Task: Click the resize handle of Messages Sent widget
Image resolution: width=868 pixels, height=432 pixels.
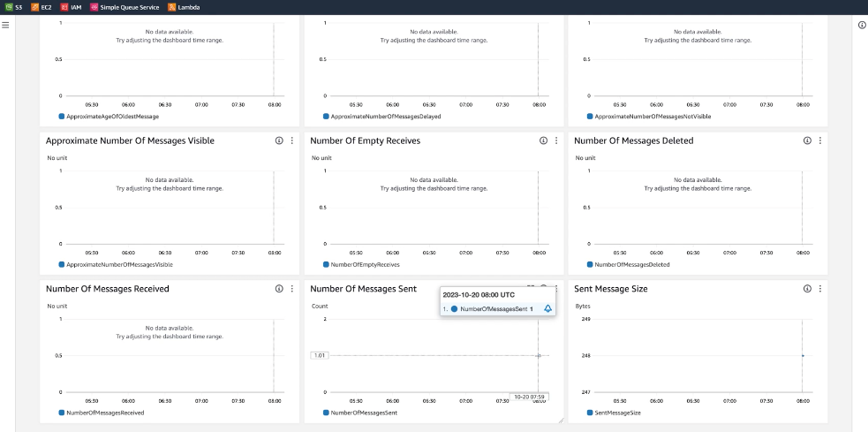Action: (x=560, y=421)
